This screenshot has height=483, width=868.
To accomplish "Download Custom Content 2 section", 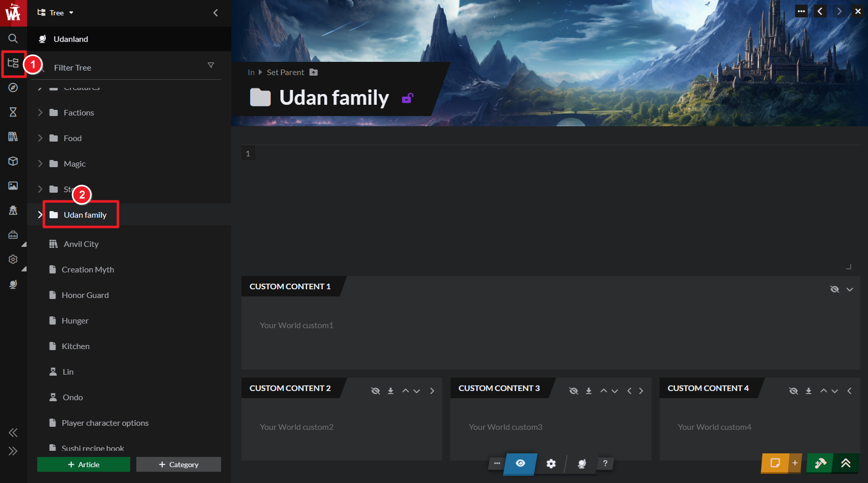I will 391,390.
